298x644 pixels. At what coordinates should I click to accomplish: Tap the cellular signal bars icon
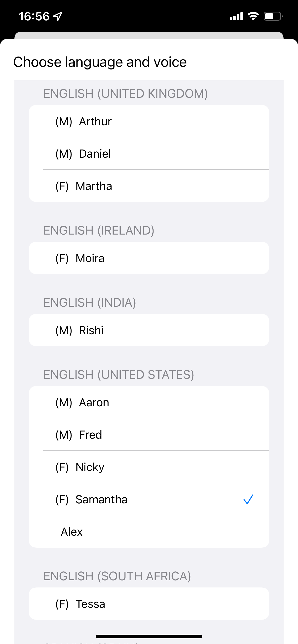point(236,16)
